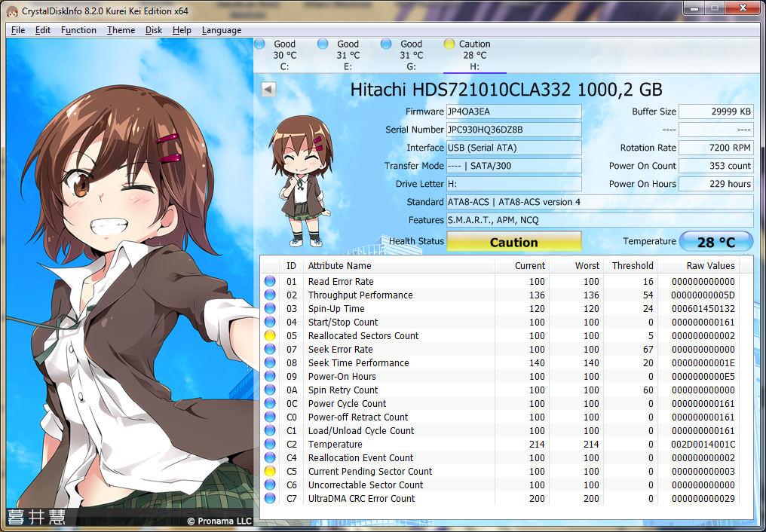Open the File menu

17,30
